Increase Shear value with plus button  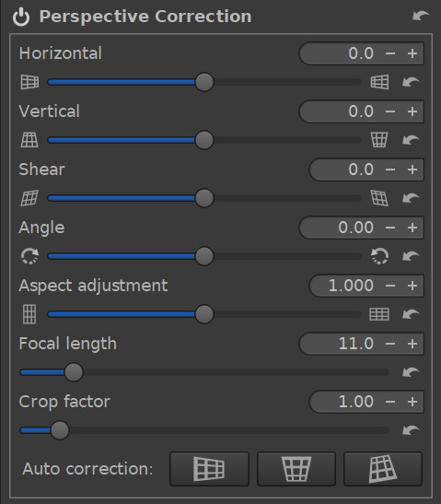(412, 170)
